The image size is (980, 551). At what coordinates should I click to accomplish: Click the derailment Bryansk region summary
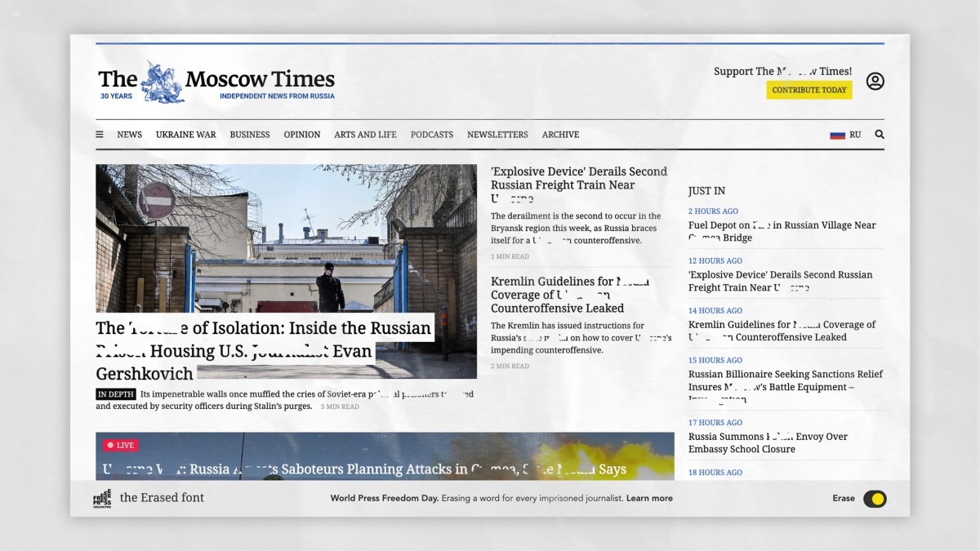pos(577,229)
